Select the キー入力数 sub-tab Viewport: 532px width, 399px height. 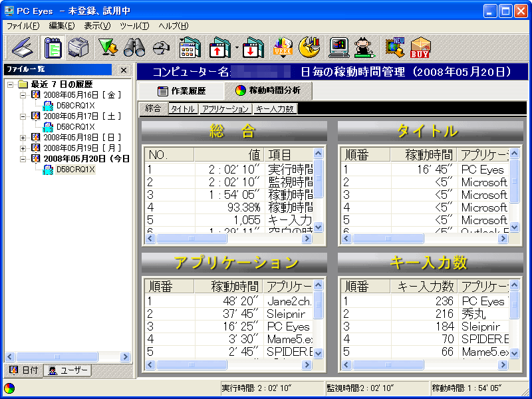275,109
